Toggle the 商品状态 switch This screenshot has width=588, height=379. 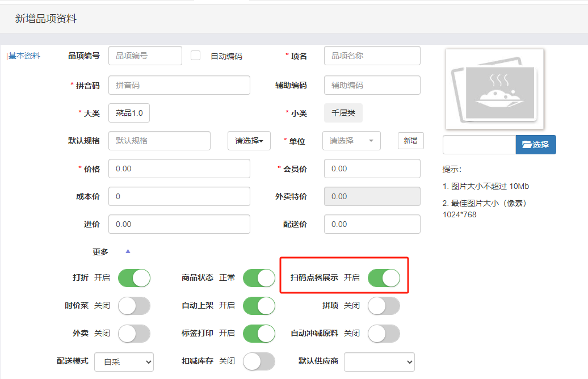click(x=259, y=278)
